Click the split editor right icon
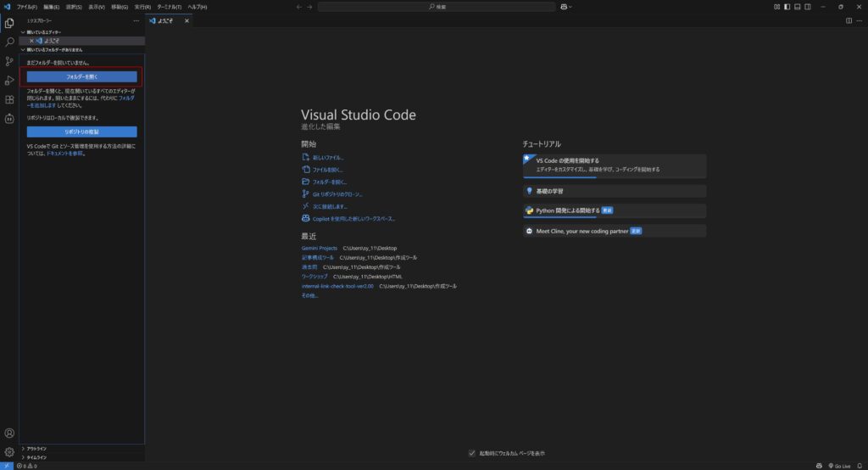 click(849, 21)
